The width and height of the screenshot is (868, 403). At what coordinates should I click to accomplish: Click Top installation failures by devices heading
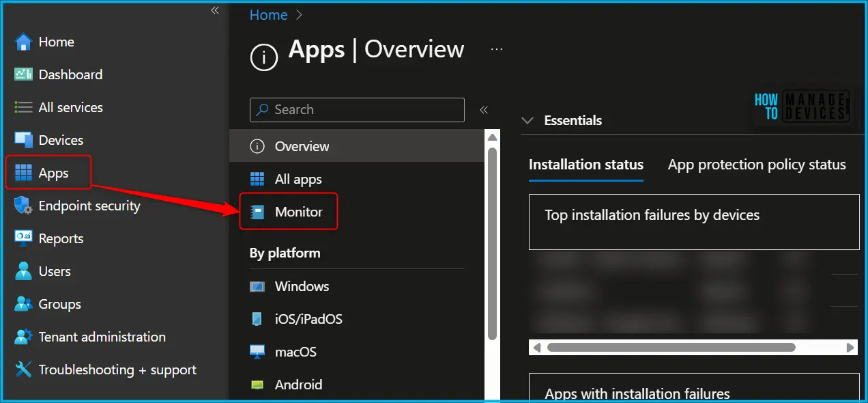pos(652,215)
